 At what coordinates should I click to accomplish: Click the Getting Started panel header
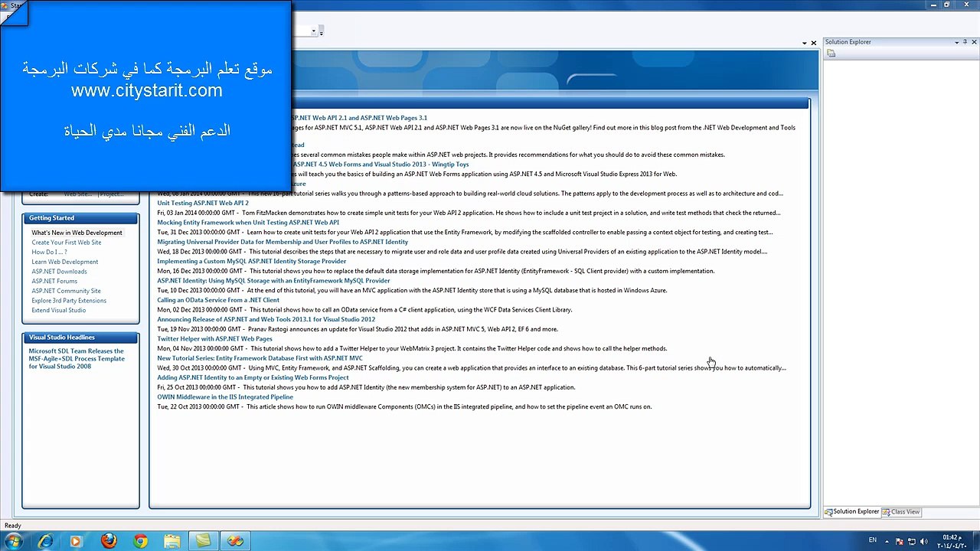80,218
